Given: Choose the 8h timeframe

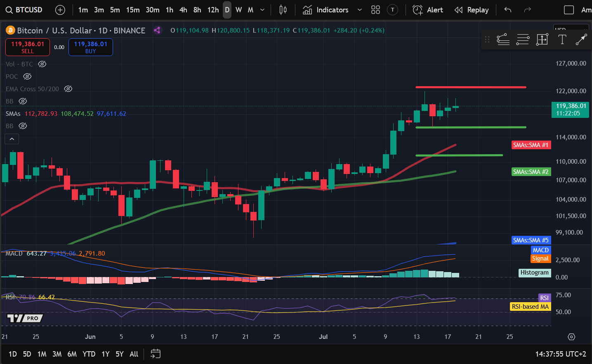Looking at the screenshot, I should point(198,10).
